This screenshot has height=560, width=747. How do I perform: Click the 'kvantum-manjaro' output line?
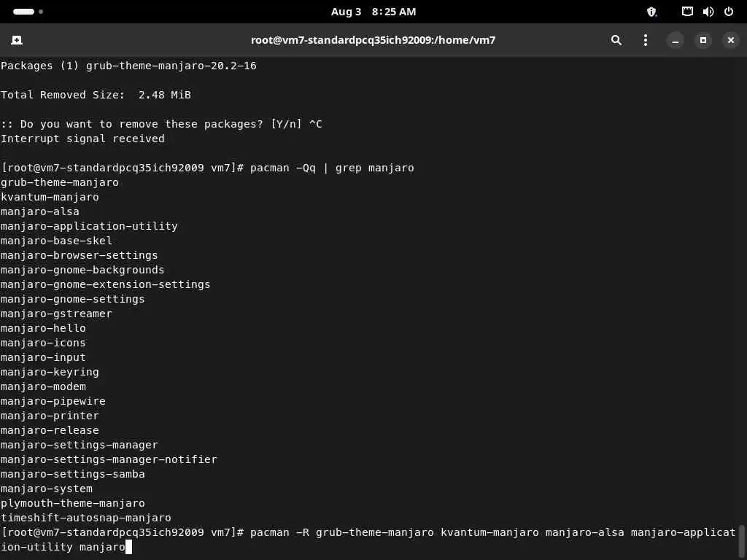(x=50, y=197)
